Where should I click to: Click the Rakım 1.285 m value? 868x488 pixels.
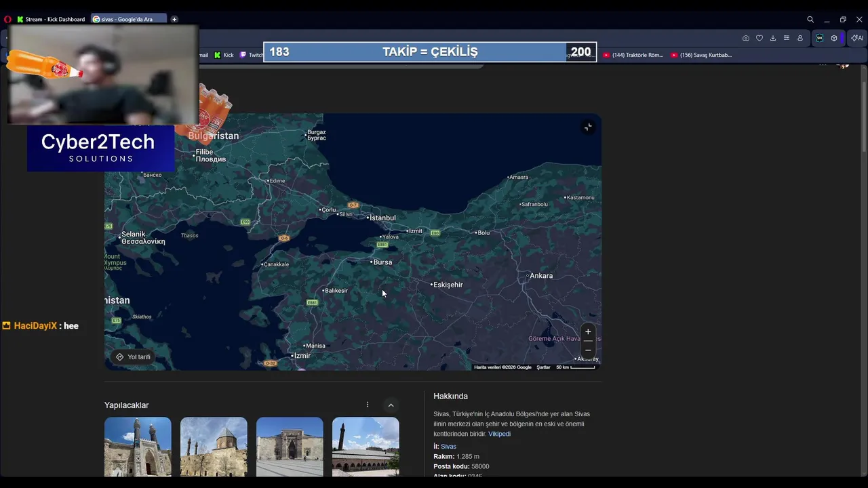[x=468, y=457]
